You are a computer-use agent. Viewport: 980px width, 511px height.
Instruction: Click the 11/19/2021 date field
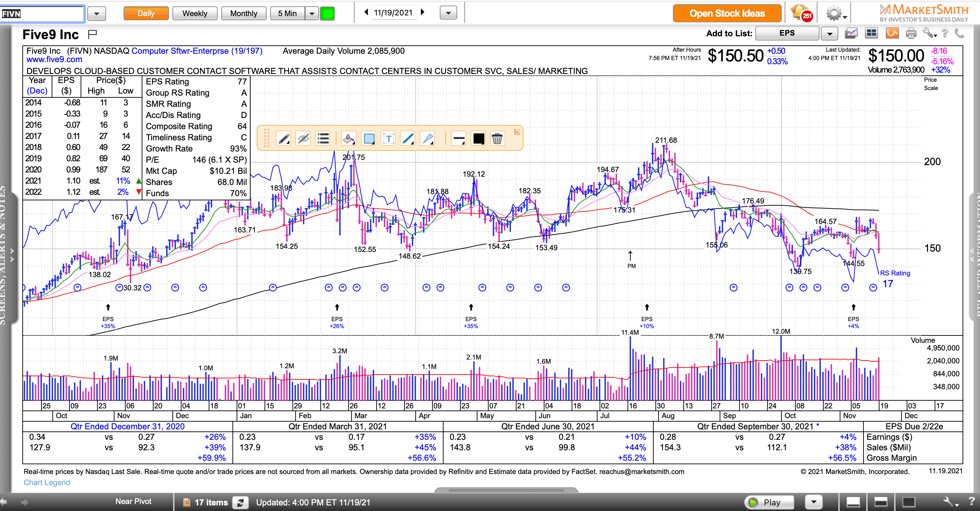pyautogui.click(x=393, y=13)
